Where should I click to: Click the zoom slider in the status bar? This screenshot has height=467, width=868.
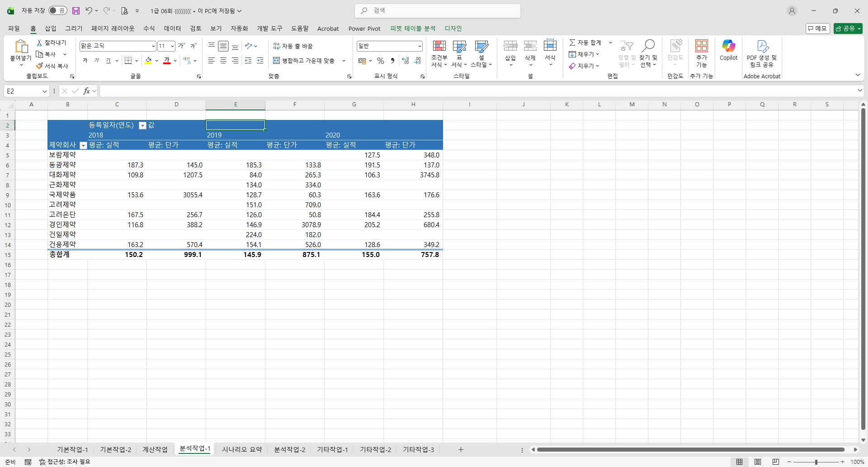pyautogui.click(x=816, y=462)
